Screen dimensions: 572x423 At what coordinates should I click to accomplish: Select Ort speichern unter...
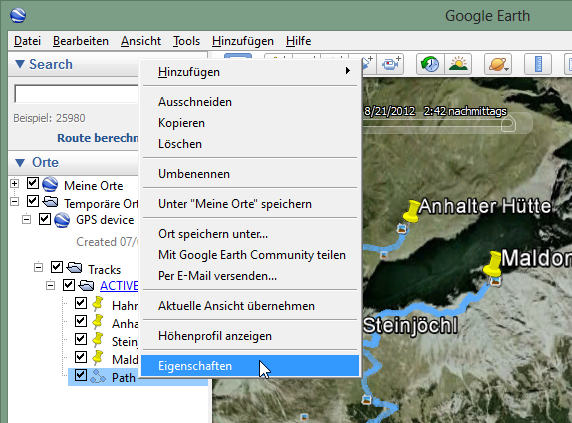coord(250,234)
